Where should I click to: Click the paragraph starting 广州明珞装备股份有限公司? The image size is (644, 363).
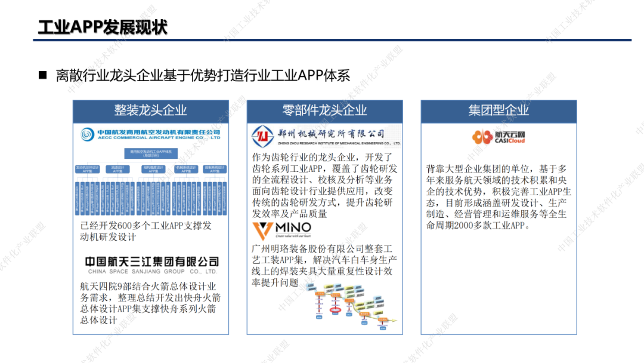pos(324,266)
